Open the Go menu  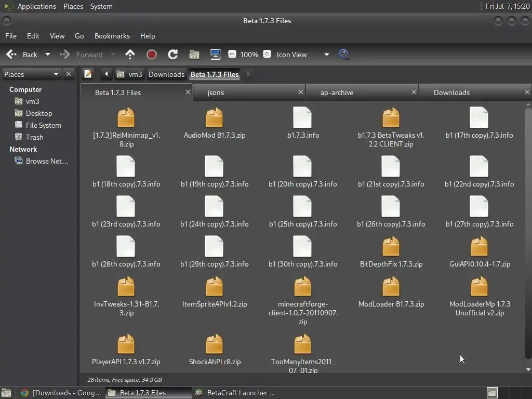[x=79, y=36]
